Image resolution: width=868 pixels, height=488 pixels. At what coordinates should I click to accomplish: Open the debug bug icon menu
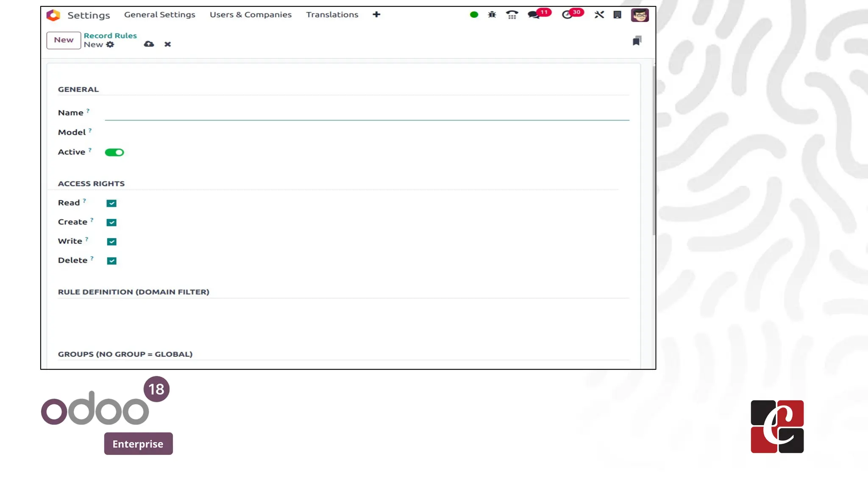tap(492, 15)
